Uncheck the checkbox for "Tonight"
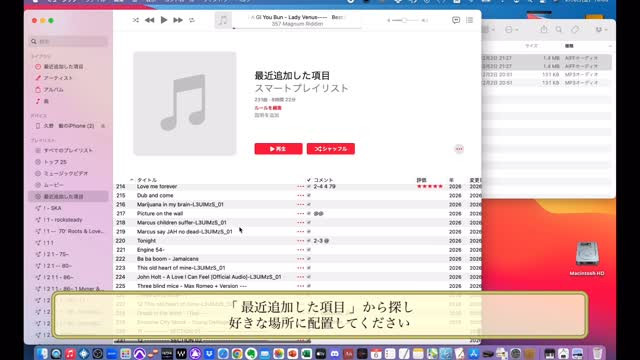 (309, 241)
